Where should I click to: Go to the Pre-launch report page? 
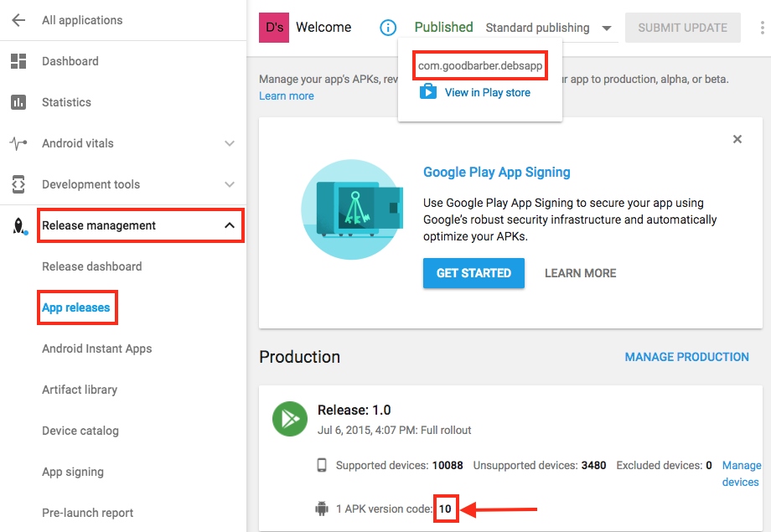coord(88,513)
